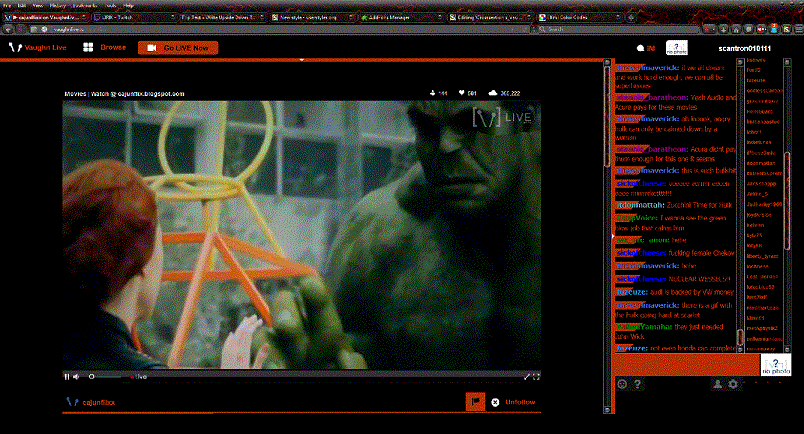804x434 pixels.
Task: Pause the live video stream
Action: pyautogui.click(x=67, y=377)
